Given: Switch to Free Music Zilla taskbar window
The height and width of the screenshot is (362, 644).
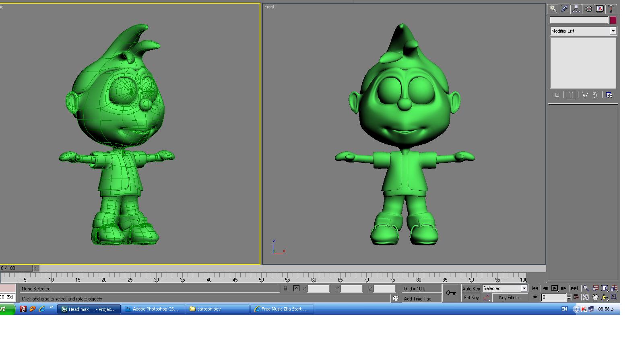Looking at the screenshot, I should 282,309.
